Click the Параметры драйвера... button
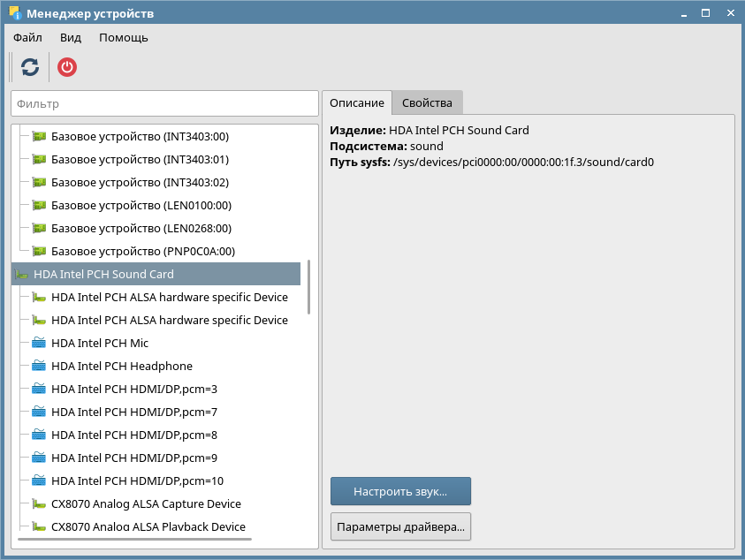Viewport: 745px width, 560px height. coord(400,527)
